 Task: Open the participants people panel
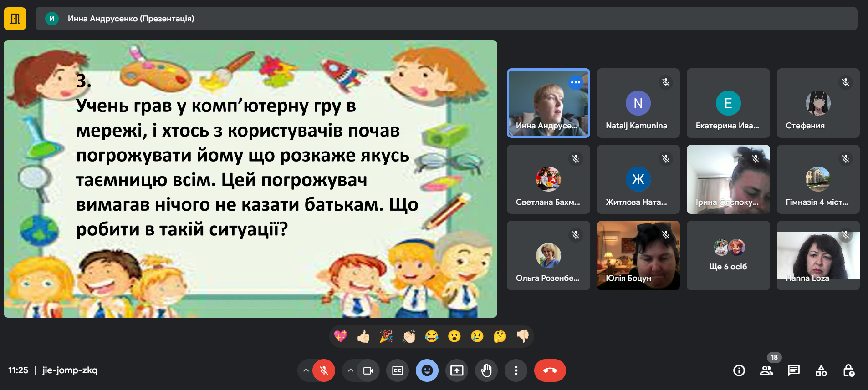[x=766, y=370]
